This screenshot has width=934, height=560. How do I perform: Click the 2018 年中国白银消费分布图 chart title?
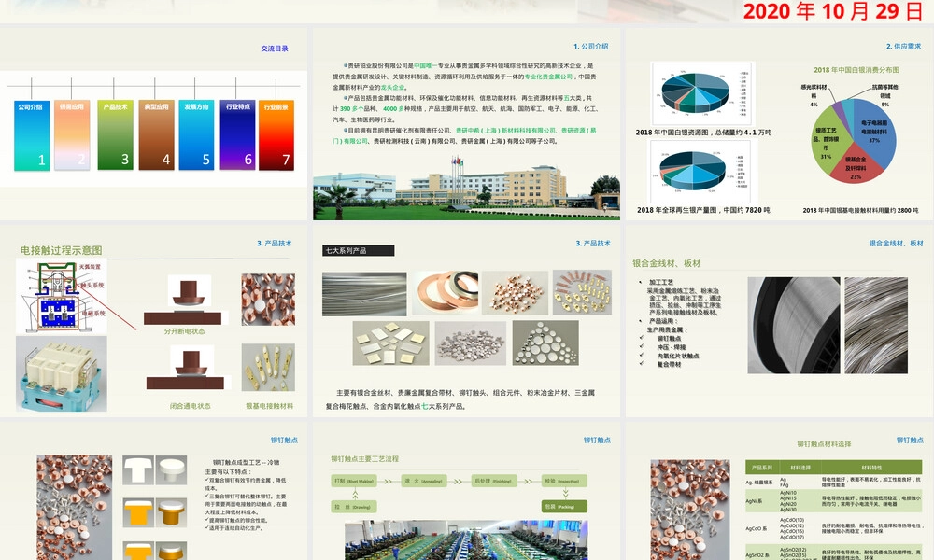tap(856, 70)
